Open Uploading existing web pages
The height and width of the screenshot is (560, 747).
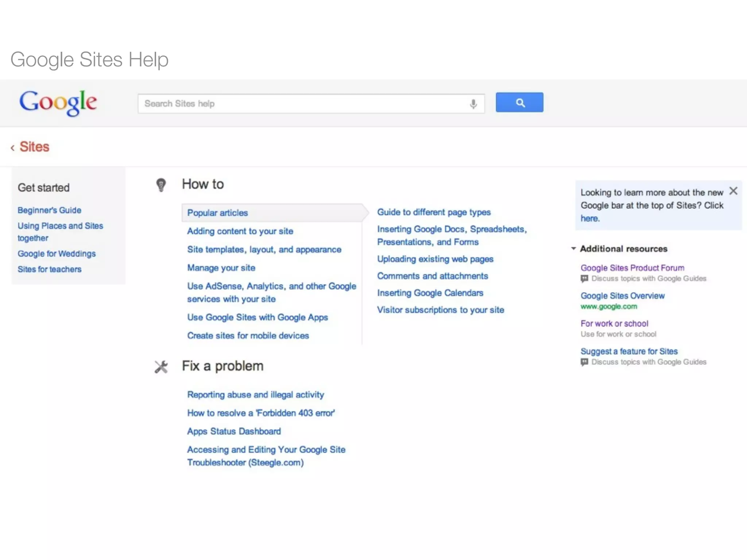click(x=435, y=259)
